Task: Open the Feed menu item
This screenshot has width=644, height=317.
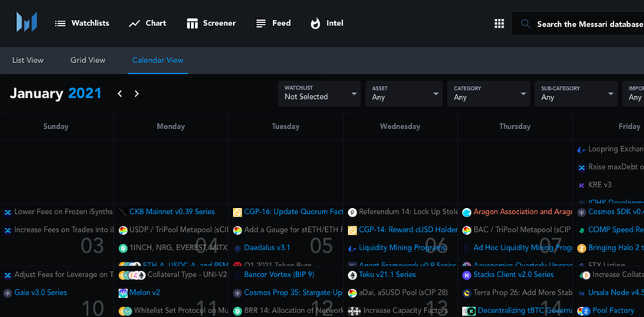Action: click(273, 24)
